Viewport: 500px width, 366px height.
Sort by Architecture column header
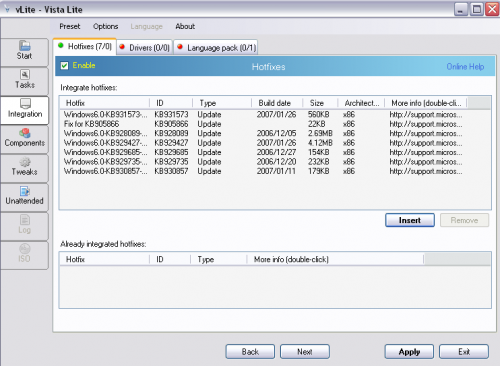click(361, 103)
